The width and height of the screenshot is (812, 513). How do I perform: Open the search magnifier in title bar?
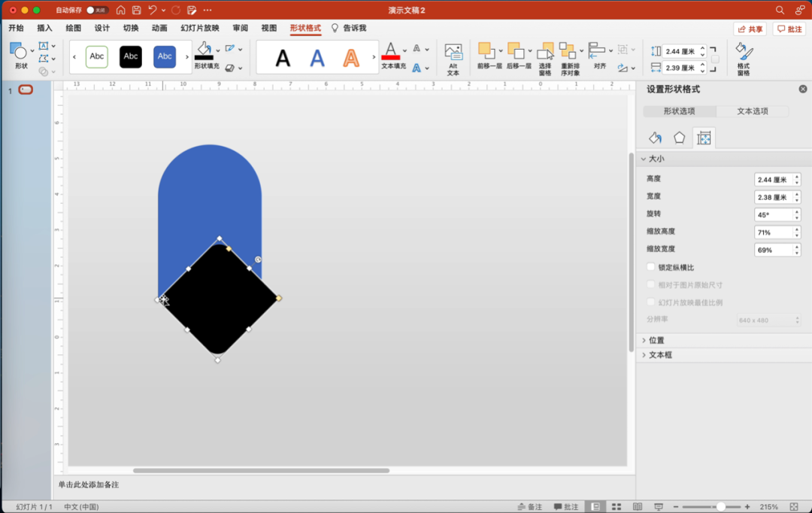pyautogui.click(x=780, y=10)
